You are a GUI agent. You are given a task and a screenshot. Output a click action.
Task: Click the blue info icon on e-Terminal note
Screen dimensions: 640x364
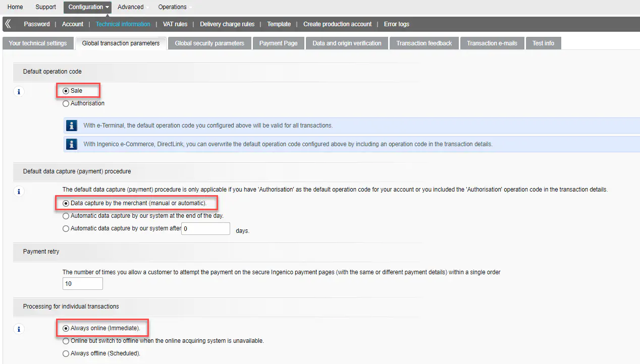tap(72, 126)
